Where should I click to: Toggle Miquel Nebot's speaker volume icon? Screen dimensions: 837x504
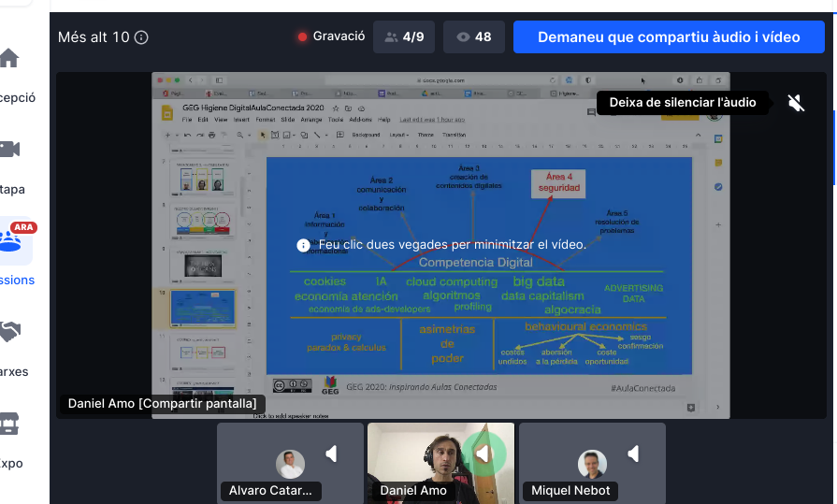[633, 454]
